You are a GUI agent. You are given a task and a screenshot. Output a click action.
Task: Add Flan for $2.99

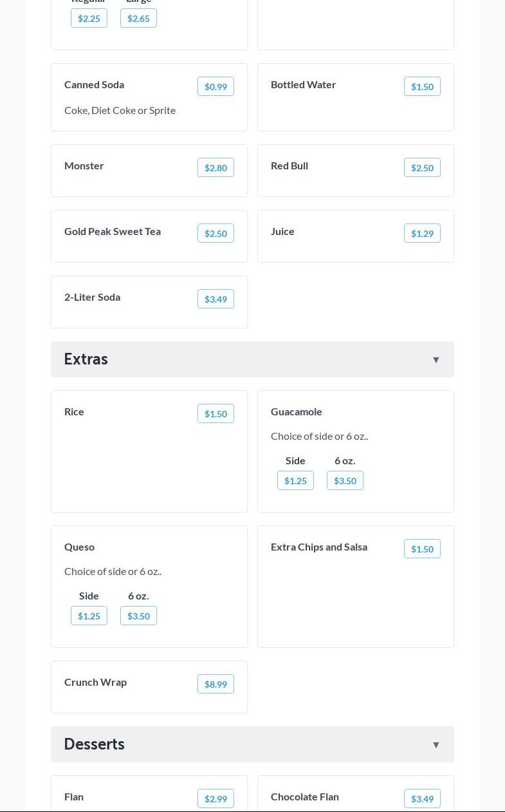(x=216, y=798)
